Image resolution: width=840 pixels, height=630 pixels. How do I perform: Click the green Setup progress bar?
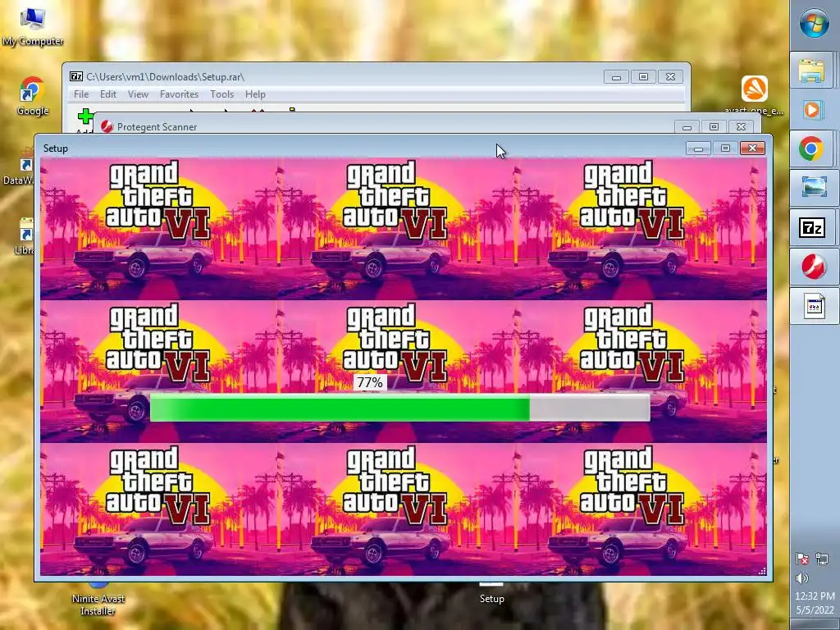[x=400, y=408]
